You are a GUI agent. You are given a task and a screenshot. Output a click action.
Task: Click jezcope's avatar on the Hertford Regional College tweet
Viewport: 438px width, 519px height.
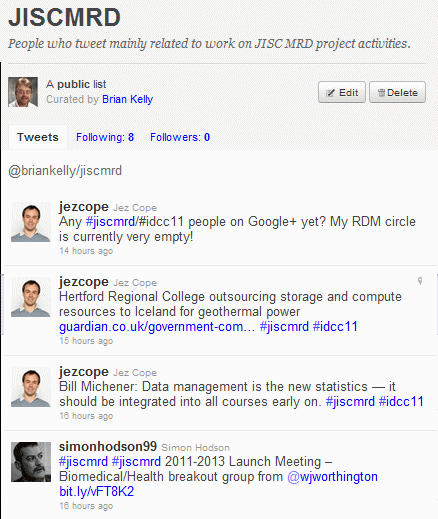point(31,297)
